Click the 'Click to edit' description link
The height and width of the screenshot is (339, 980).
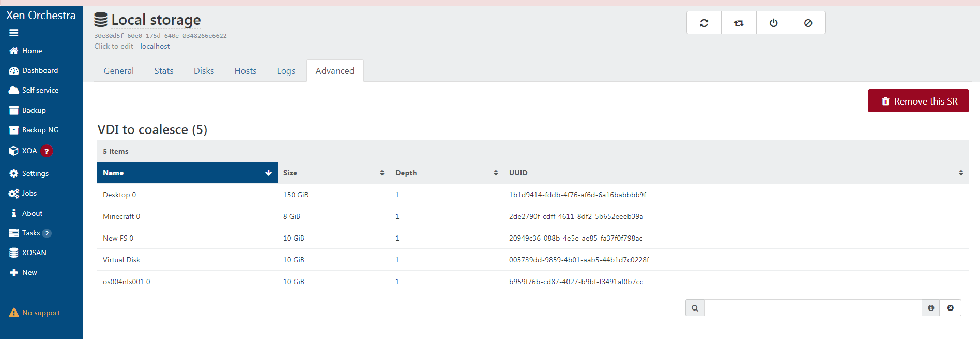pos(114,46)
